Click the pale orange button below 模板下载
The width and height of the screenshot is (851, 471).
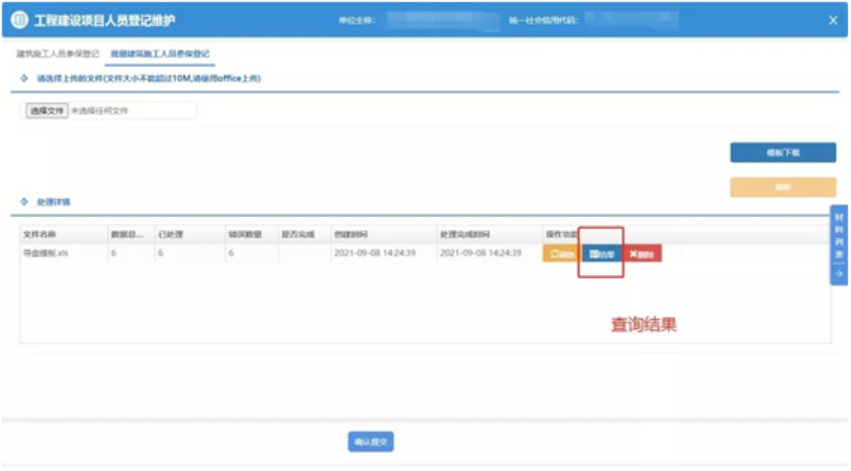pos(782,187)
